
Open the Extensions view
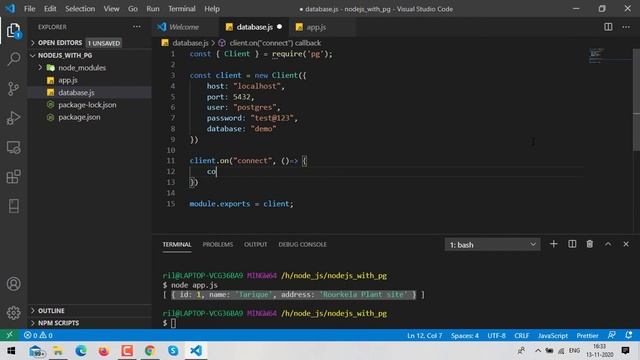coord(13,177)
